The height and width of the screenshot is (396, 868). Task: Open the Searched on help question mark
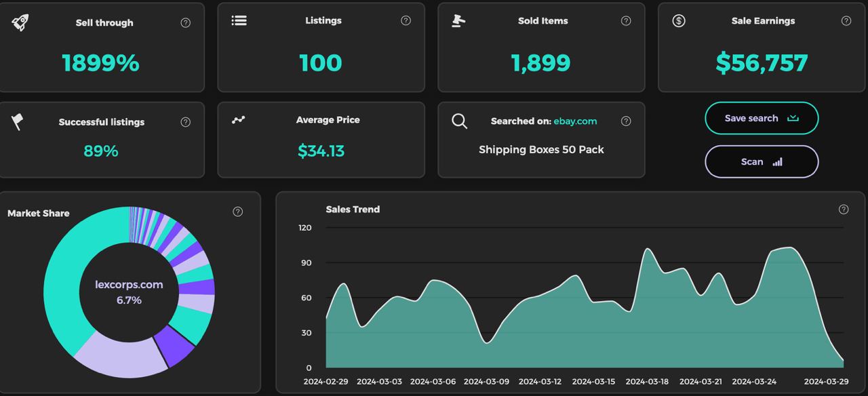point(626,121)
